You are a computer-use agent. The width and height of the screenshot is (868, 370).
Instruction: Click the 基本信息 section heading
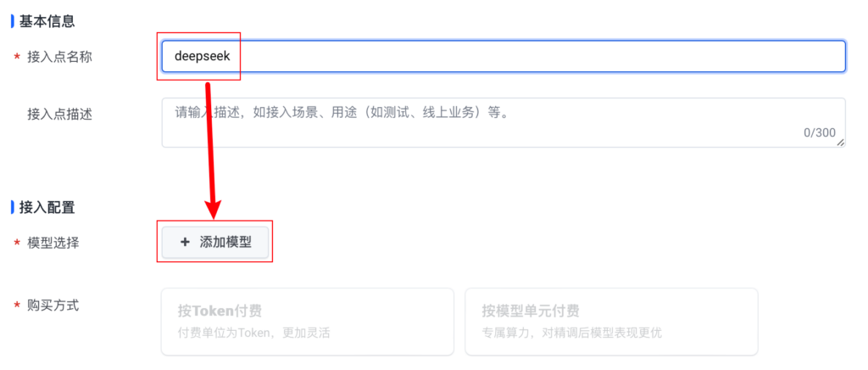(47, 19)
